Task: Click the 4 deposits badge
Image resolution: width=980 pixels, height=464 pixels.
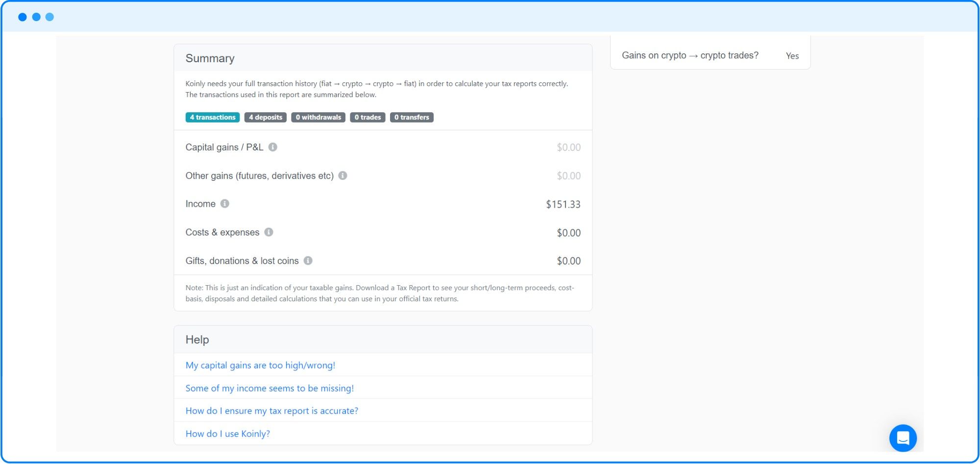Action: [265, 117]
